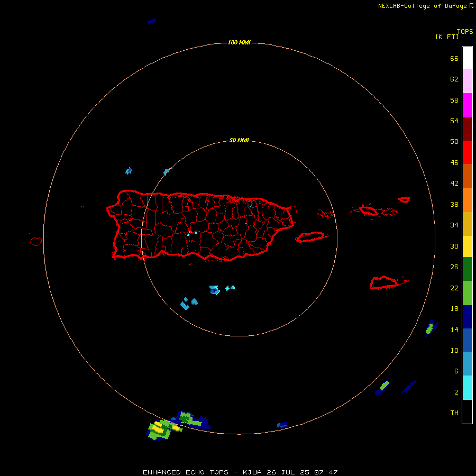Click the "50 NMI" range ring label
This screenshot has height=476, width=476.
pyautogui.click(x=239, y=140)
